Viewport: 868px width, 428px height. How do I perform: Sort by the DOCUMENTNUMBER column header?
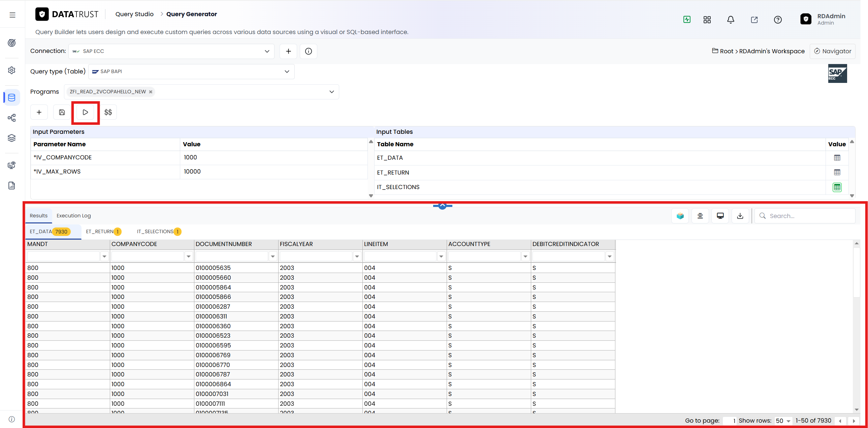(x=236, y=244)
